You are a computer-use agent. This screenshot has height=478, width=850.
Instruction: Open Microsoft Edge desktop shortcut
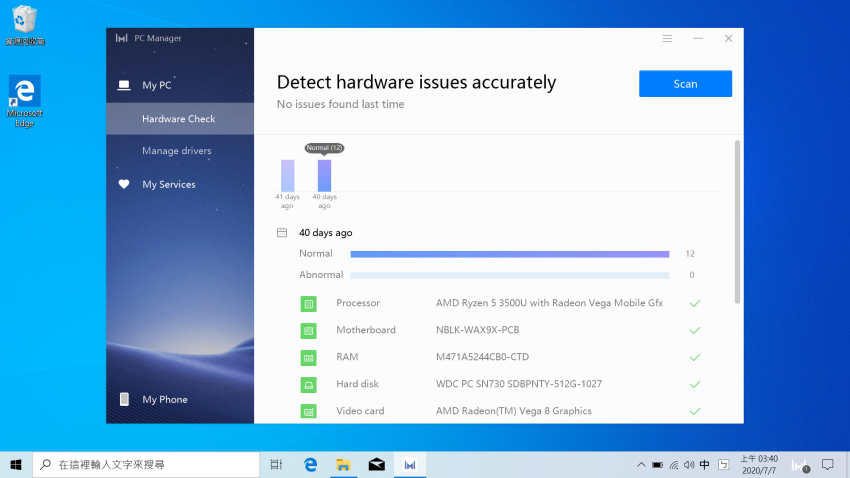click(x=24, y=101)
